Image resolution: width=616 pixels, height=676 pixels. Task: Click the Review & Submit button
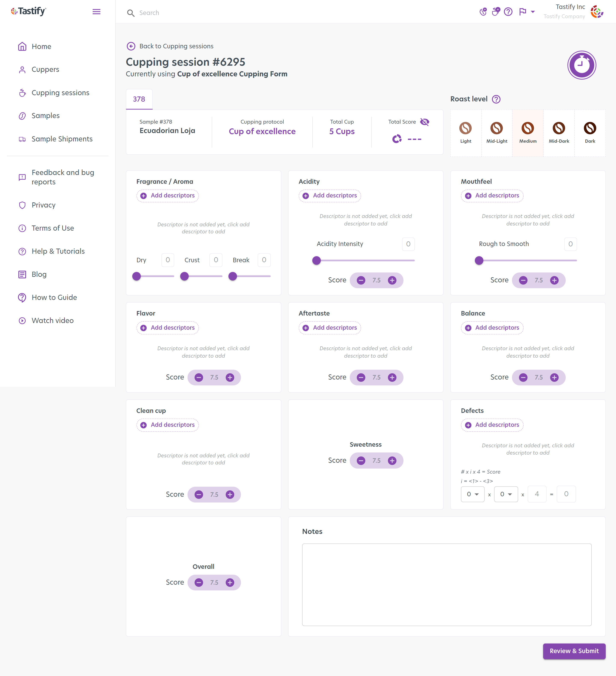click(574, 651)
